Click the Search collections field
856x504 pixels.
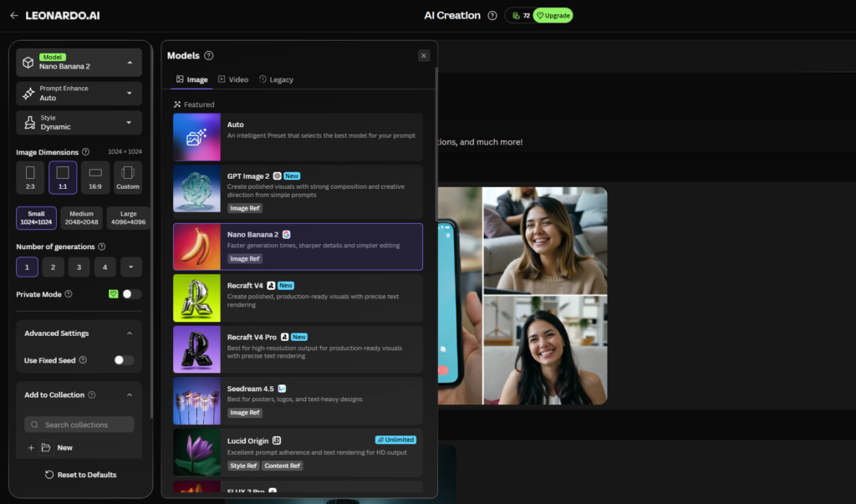pyautogui.click(x=79, y=425)
